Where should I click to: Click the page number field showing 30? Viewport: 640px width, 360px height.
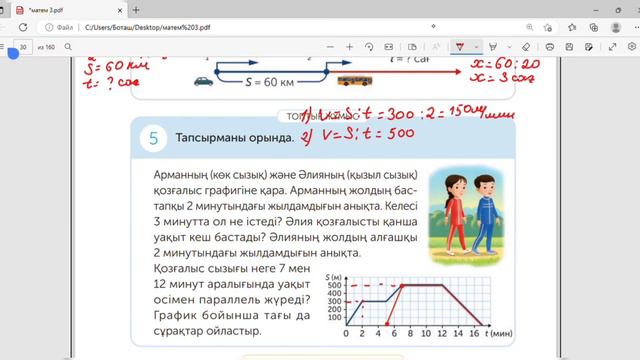click(23, 47)
